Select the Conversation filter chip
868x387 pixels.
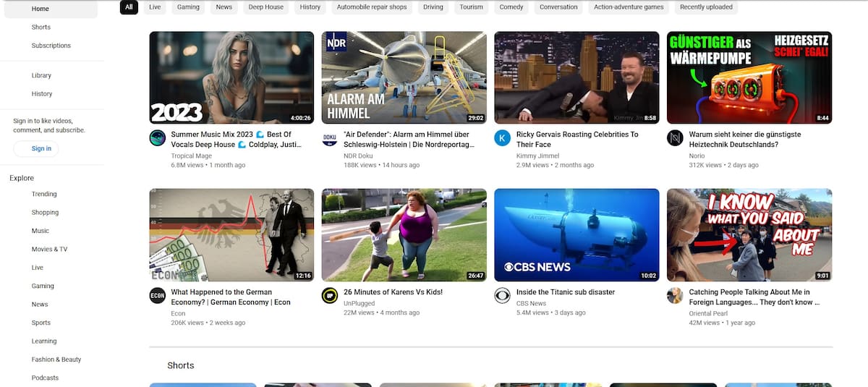558,7
